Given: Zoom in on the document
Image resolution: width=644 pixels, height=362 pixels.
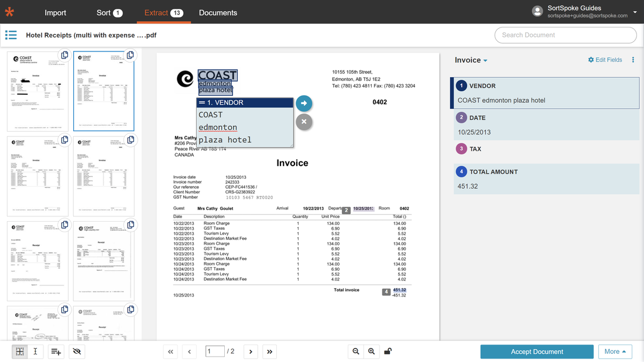Looking at the screenshot, I should click(x=371, y=351).
